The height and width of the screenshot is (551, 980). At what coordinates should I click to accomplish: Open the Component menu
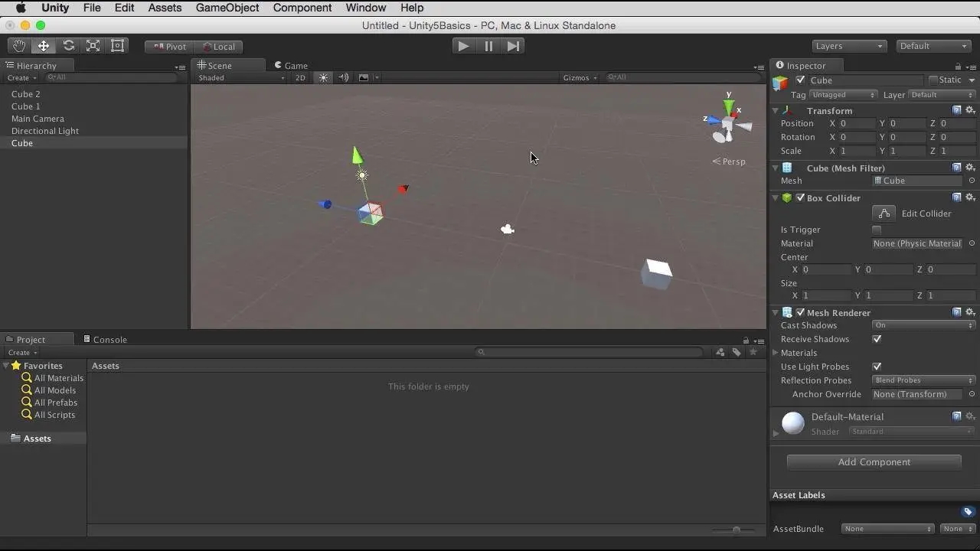point(302,8)
